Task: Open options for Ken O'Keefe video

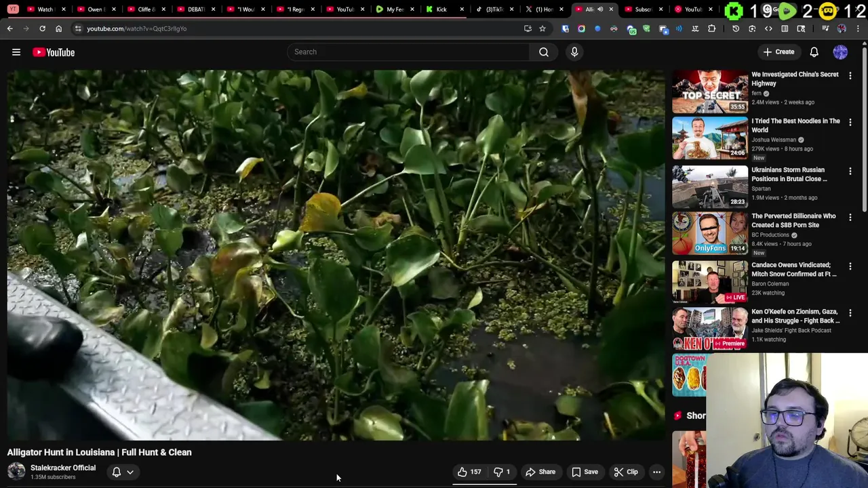Action: click(850, 313)
